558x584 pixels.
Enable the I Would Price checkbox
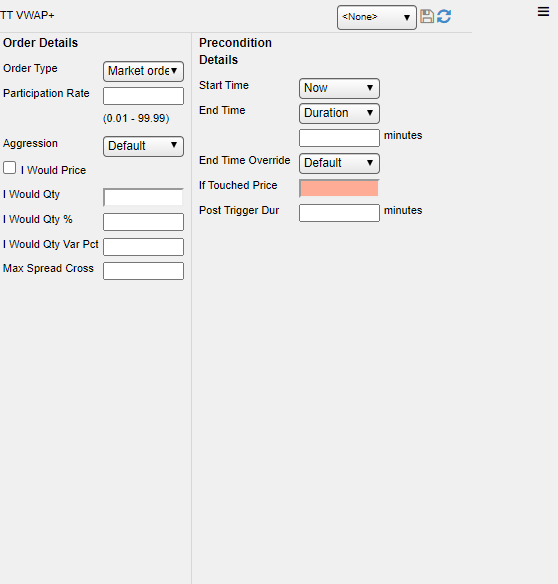point(9,168)
